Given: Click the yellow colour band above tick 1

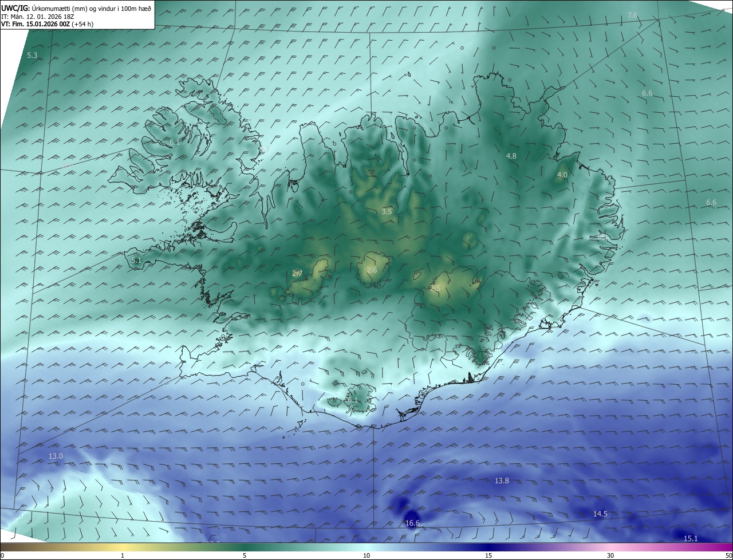Looking at the screenshot, I should [123, 547].
